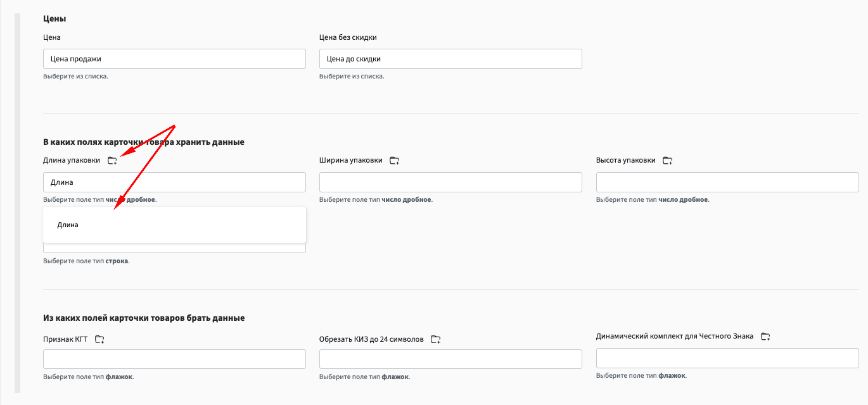Click the folder-plus icon beside Длина упаковки

point(112,161)
